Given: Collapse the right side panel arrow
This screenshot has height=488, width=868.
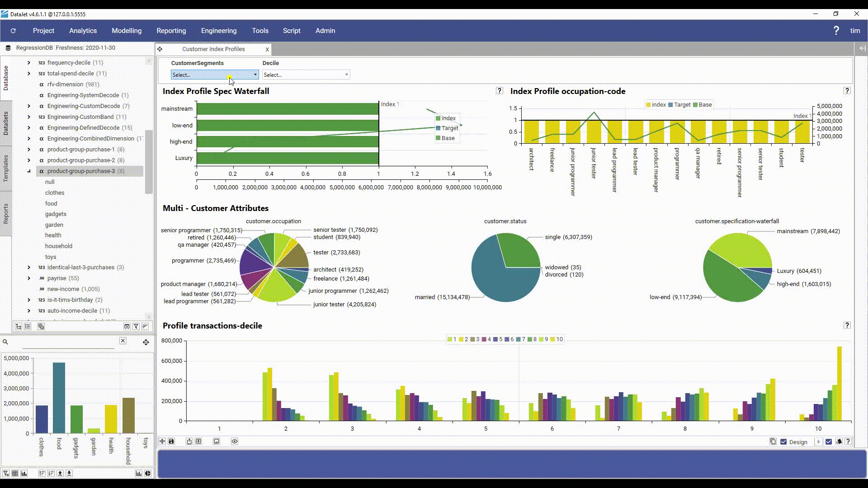Looking at the screenshot, I should click(x=862, y=48).
